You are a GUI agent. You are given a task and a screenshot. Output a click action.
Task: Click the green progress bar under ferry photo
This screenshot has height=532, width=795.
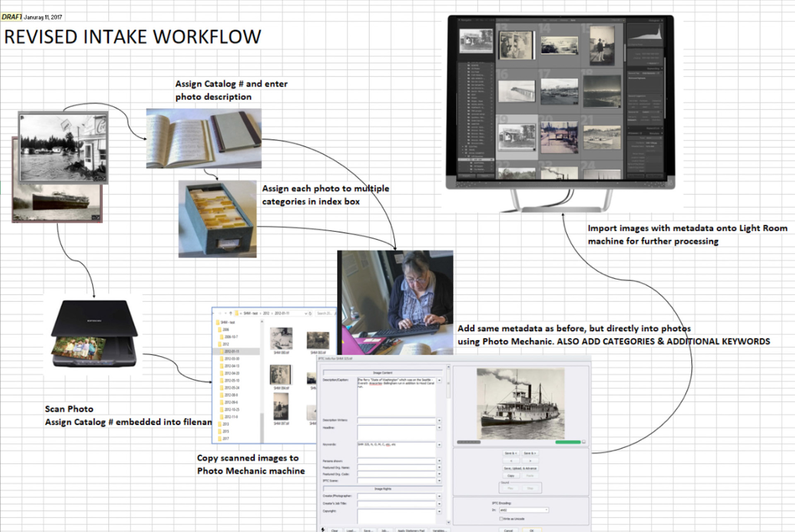click(x=568, y=442)
